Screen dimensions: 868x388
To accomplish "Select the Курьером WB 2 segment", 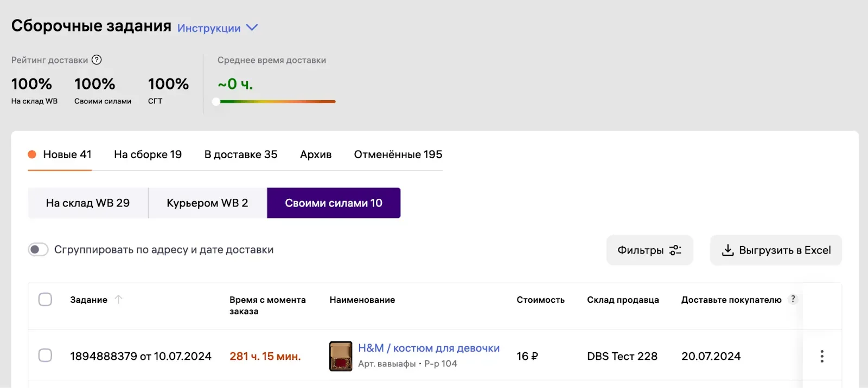I will click(207, 203).
